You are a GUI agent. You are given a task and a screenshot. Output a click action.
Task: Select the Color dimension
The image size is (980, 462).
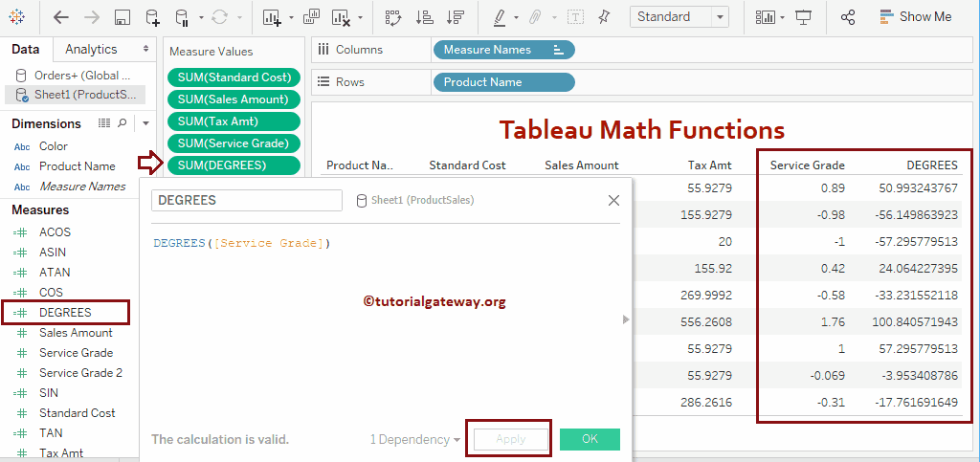click(54, 146)
